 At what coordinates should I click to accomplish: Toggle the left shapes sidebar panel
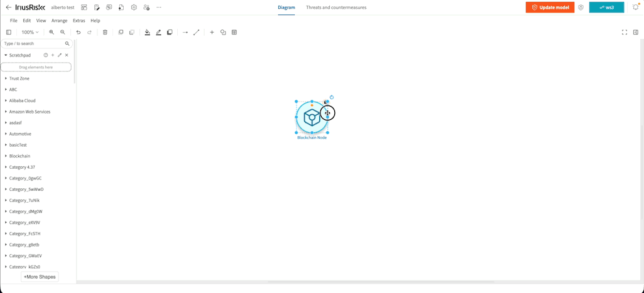[x=9, y=32]
